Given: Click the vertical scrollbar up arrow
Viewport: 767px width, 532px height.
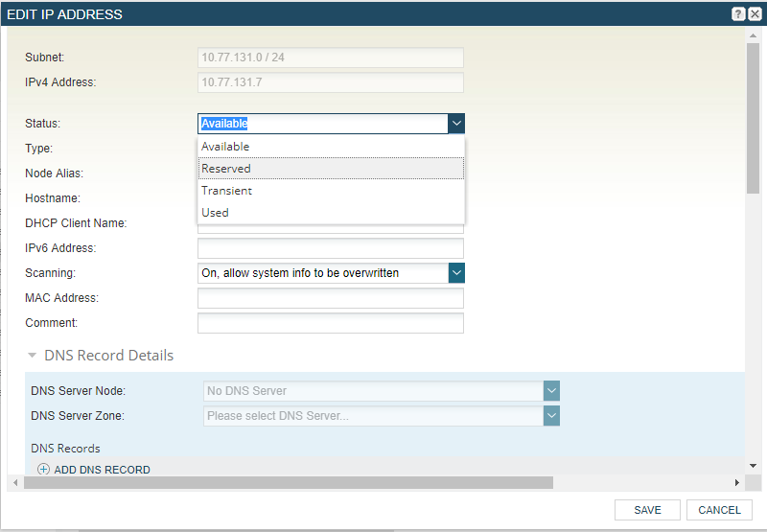Looking at the screenshot, I should 753,35.
